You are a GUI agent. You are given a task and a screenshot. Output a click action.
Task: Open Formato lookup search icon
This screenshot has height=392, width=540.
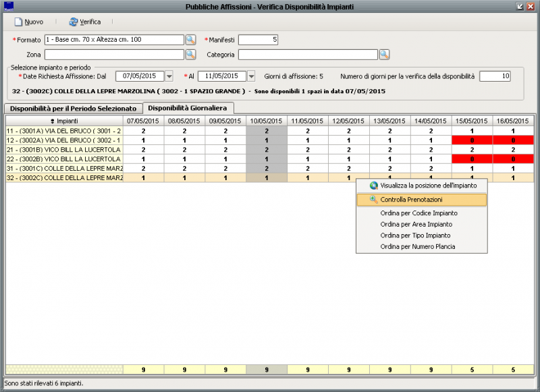(190, 40)
